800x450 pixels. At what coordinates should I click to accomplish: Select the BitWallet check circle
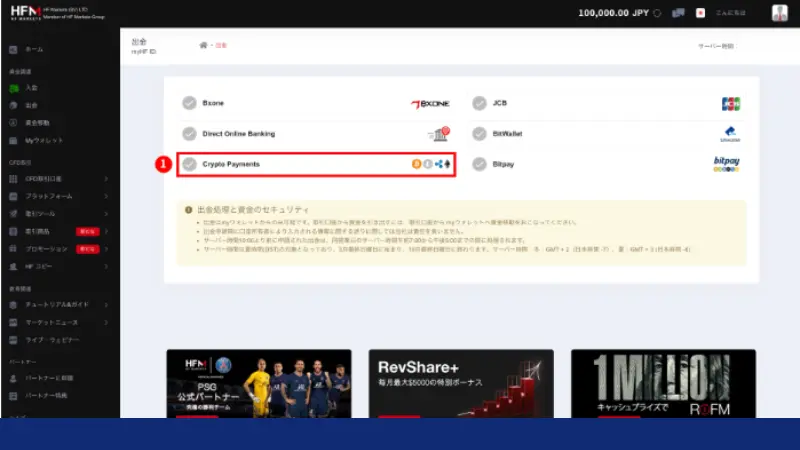(x=478, y=134)
